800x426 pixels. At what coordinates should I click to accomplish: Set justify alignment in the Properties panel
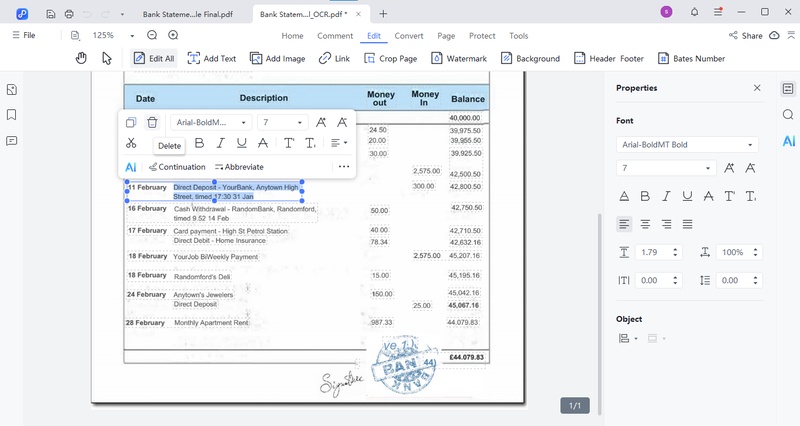click(x=687, y=224)
